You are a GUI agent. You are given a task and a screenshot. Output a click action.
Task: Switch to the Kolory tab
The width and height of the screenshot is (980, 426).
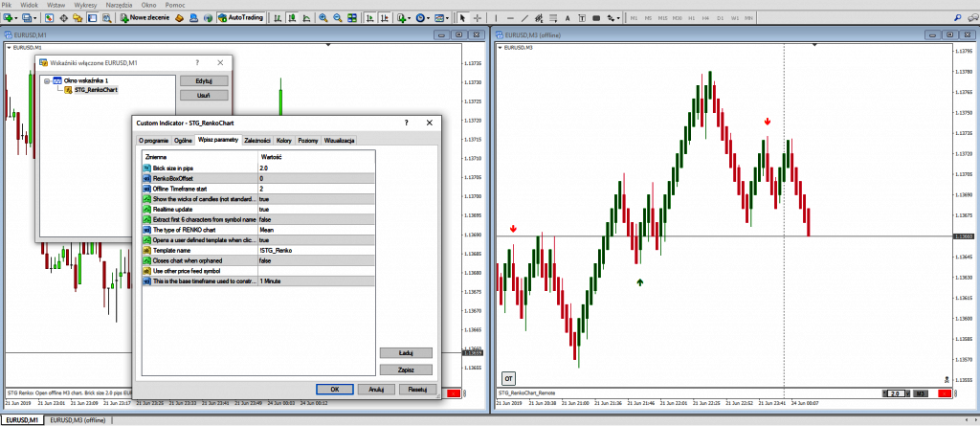tap(284, 140)
